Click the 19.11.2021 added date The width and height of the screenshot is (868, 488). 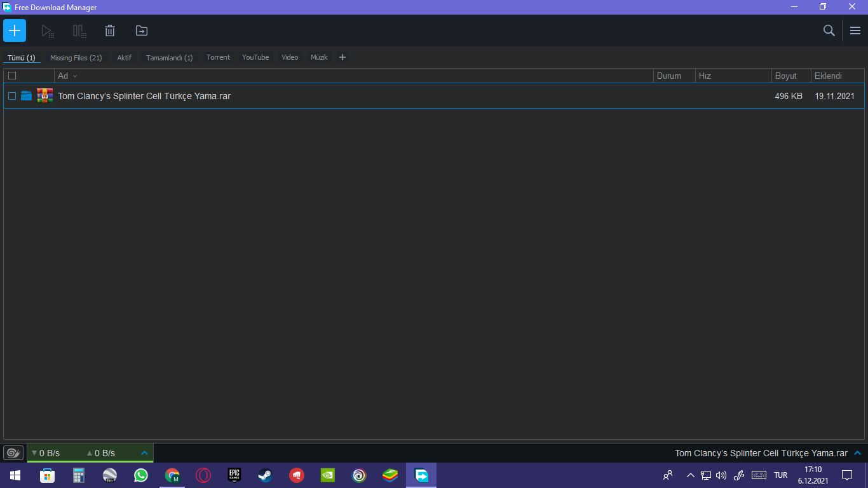(835, 96)
